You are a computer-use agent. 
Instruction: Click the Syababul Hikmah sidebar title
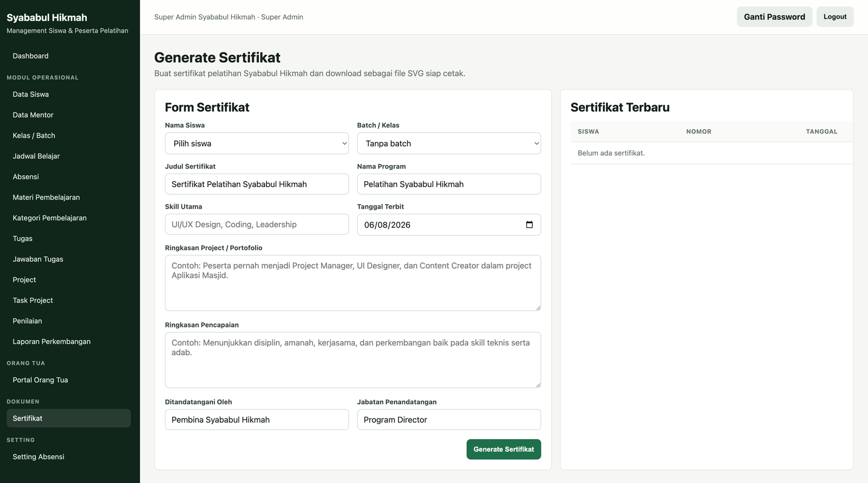47,17
